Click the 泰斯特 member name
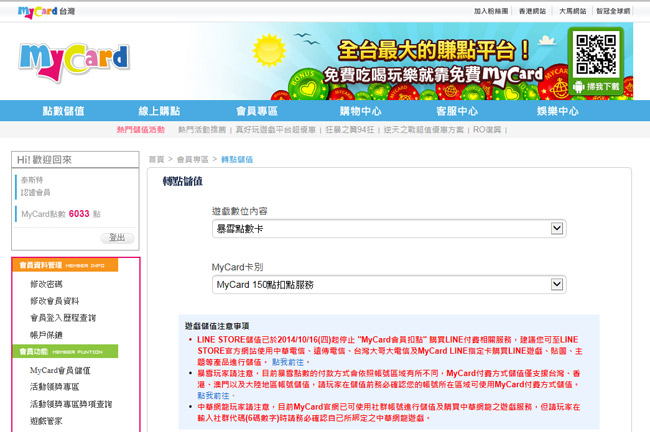Viewport: 650px width, 432px height. 32,180
